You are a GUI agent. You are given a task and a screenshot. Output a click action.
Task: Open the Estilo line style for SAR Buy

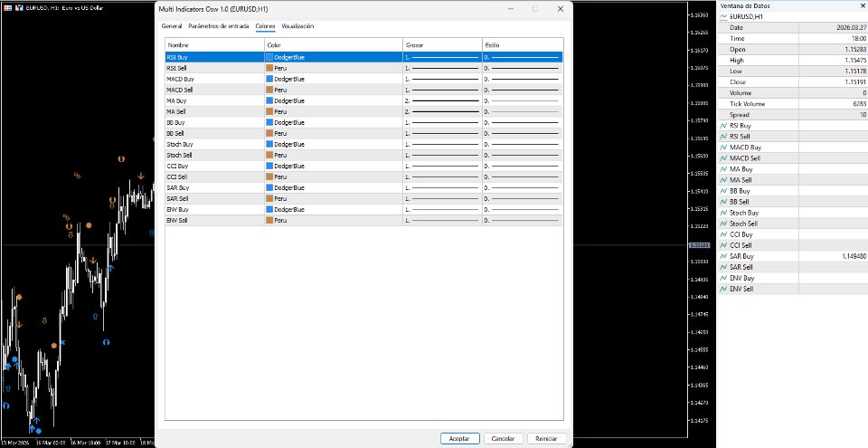pos(522,187)
